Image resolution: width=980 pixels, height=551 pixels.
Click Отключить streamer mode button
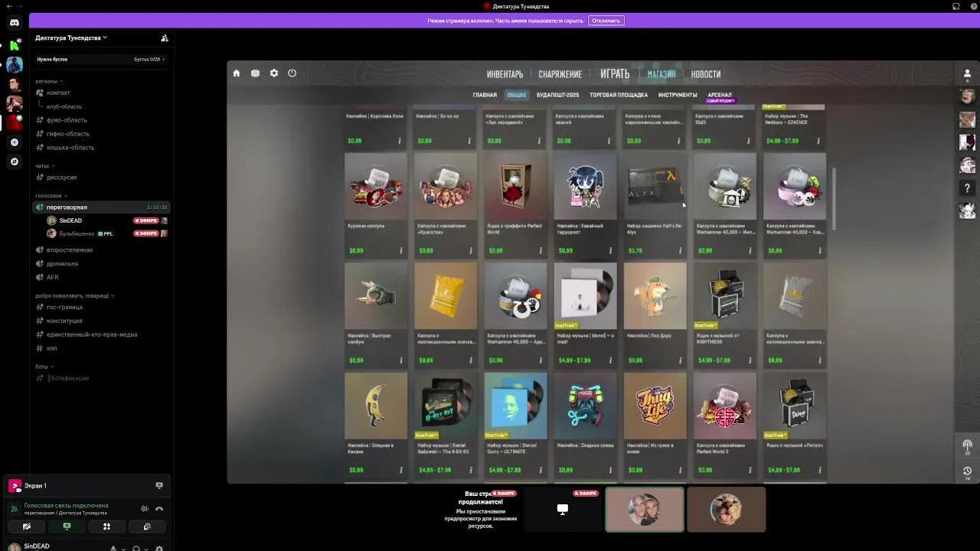point(606,21)
